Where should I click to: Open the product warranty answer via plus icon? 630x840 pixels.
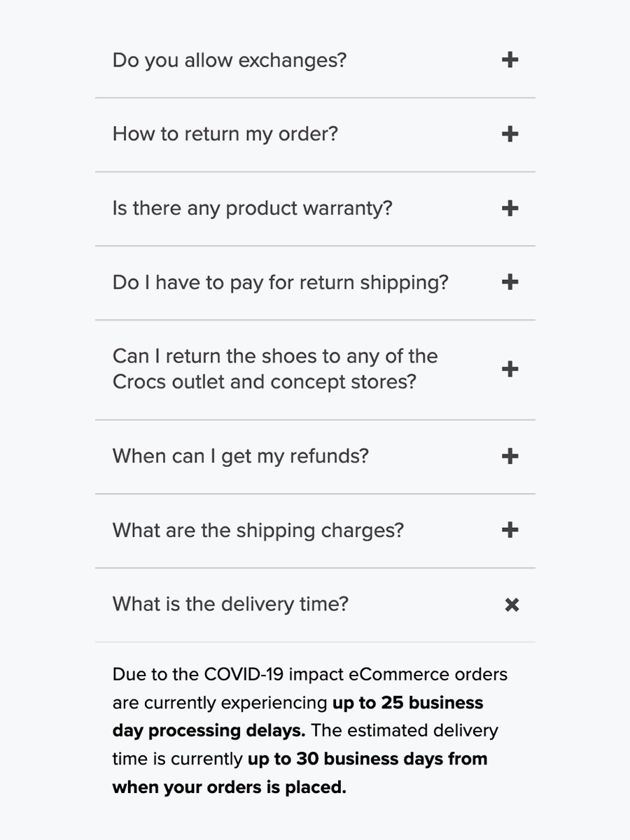(x=510, y=208)
